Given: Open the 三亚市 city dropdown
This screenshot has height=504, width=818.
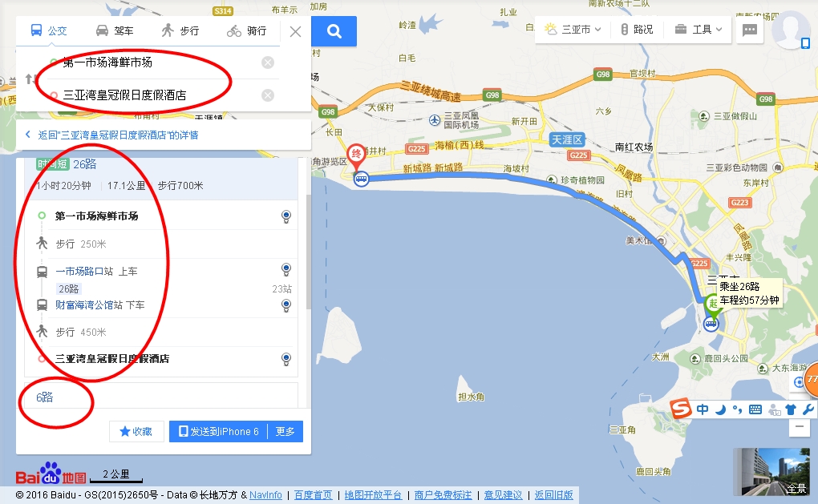Looking at the screenshot, I should (x=573, y=30).
